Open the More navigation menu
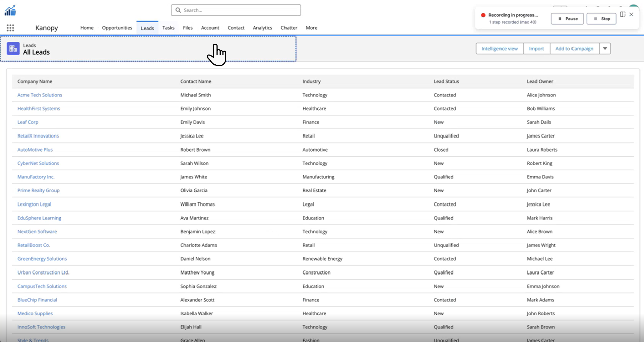The image size is (644, 342). coord(311,28)
